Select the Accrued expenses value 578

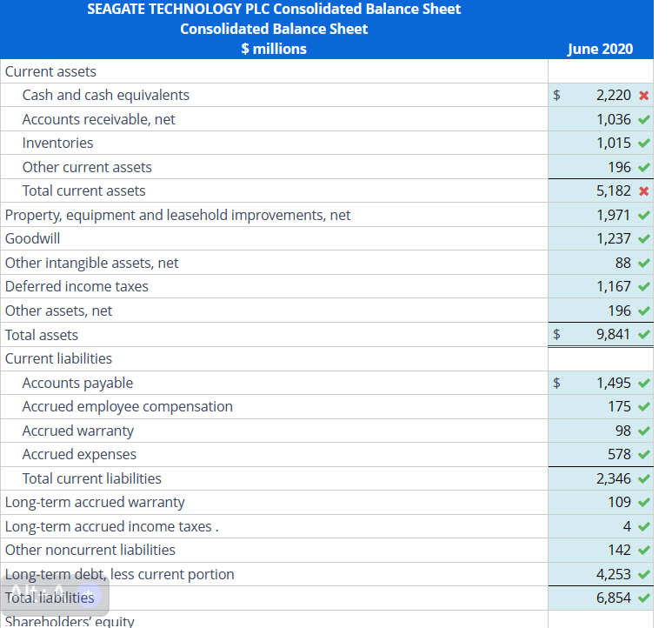619,454
